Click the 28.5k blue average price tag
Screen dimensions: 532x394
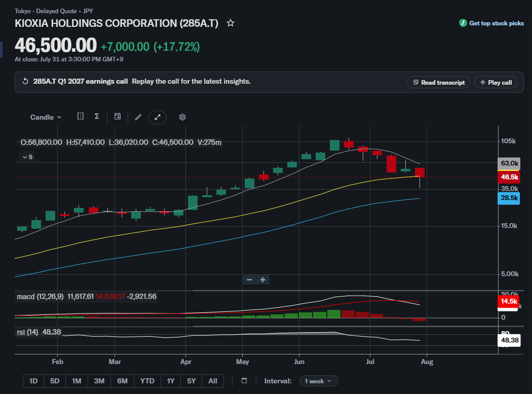coord(509,198)
